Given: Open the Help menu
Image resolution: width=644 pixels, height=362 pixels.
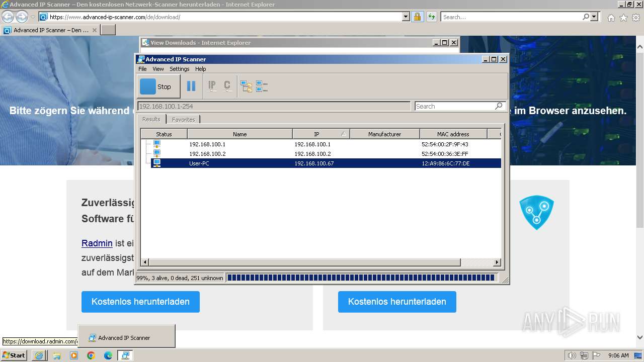Looking at the screenshot, I should pyautogui.click(x=201, y=69).
